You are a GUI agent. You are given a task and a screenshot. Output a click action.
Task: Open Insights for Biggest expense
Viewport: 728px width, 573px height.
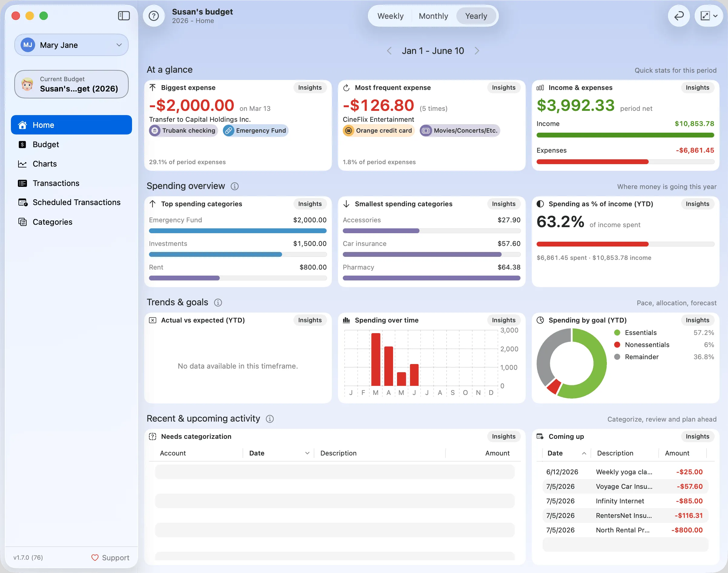coord(310,88)
